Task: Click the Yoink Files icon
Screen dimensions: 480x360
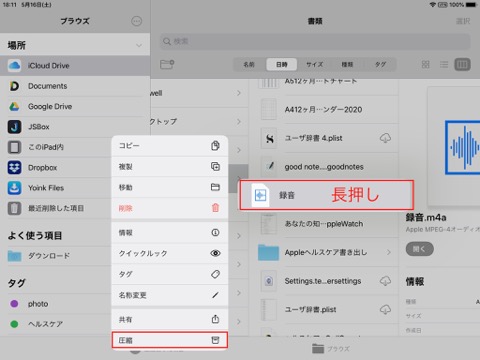Action: tap(14, 188)
